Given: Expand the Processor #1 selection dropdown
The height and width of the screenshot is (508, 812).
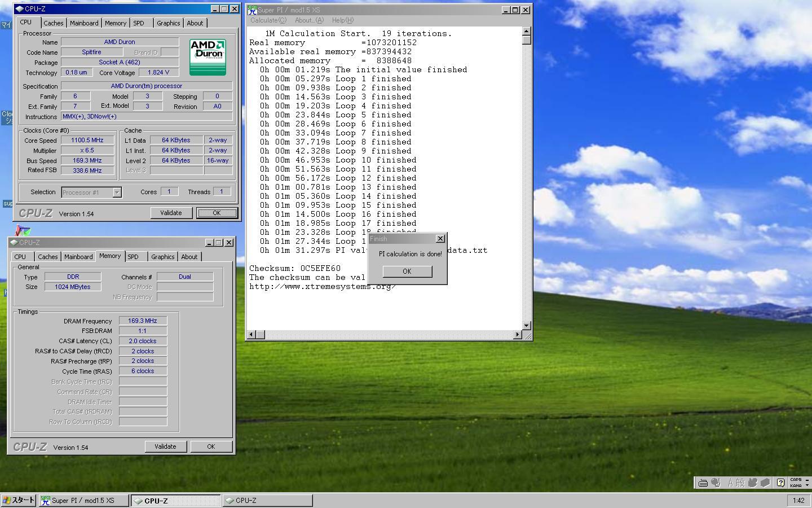Looking at the screenshot, I should [117, 192].
